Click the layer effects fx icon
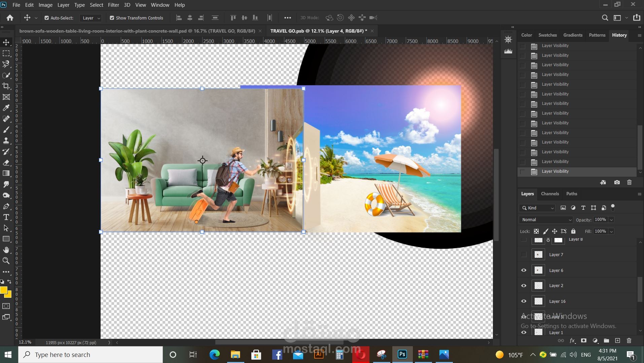Screen dimensions: 644x363 [572, 340]
